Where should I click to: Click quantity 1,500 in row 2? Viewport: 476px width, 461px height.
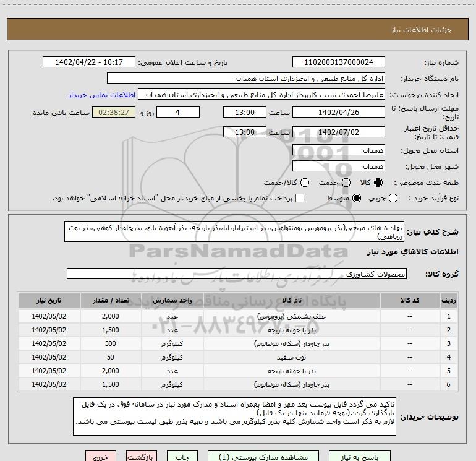pos(111,330)
